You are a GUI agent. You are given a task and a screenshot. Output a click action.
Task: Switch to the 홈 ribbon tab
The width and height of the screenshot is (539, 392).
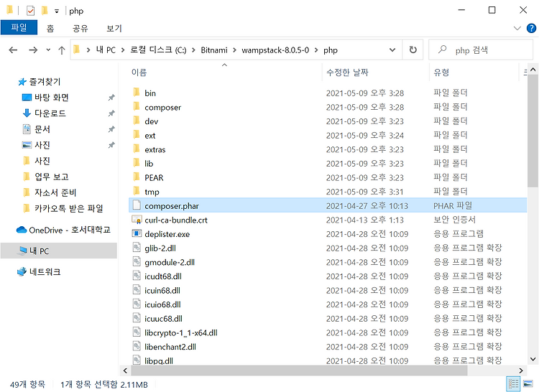50,28
